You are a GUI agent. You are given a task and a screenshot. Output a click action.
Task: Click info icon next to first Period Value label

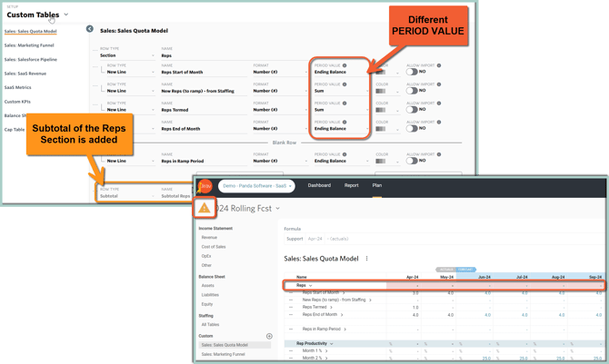(344, 65)
